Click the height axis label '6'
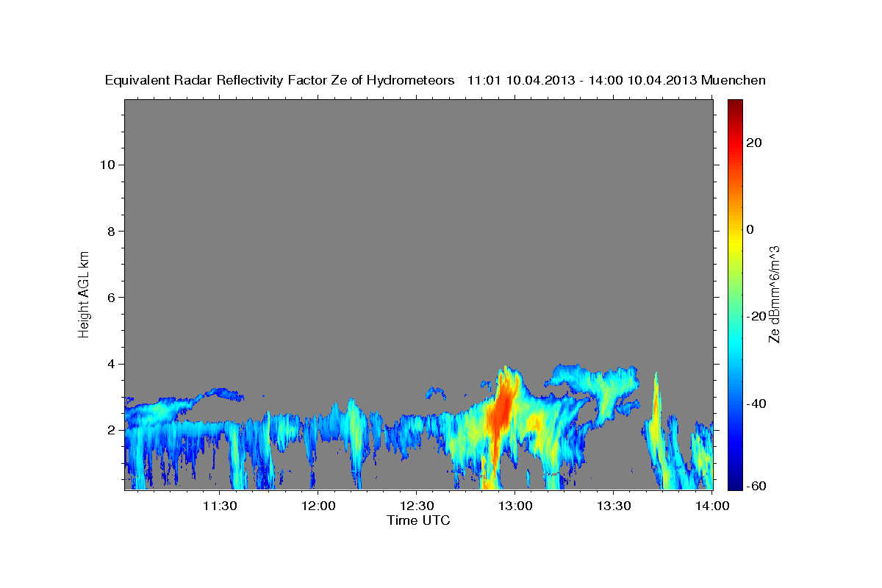 (110, 298)
